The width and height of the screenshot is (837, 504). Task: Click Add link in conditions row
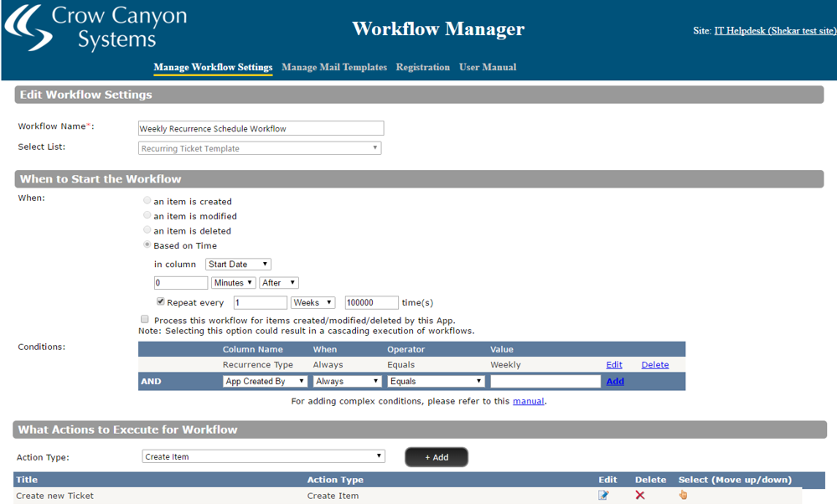[615, 381]
